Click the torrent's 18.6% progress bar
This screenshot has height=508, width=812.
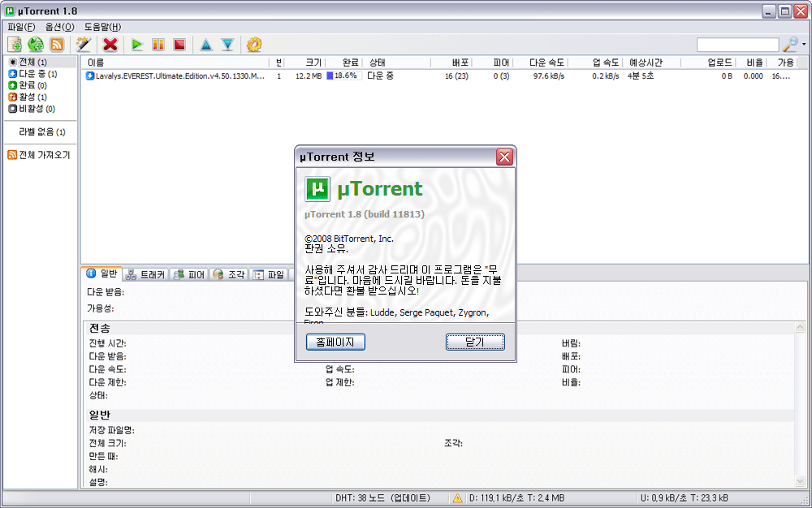(343, 76)
